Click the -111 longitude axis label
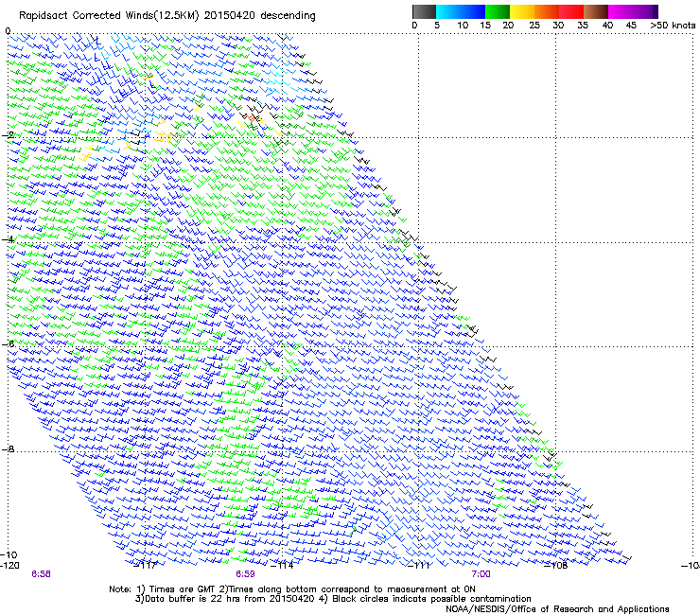This screenshot has height=615, width=700. click(419, 566)
